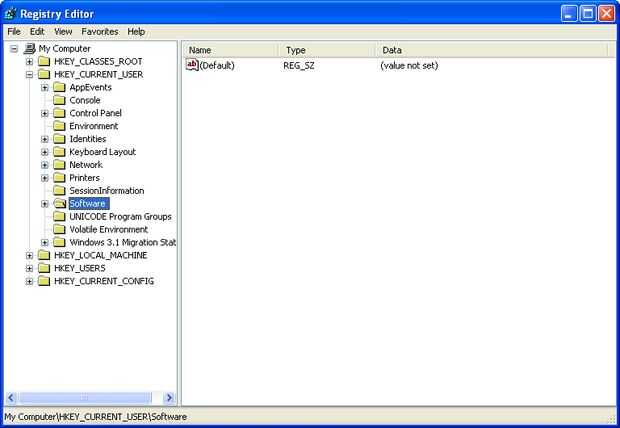The width and height of the screenshot is (620, 428).
Task: Open the View menu
Action: click(63, 32)
